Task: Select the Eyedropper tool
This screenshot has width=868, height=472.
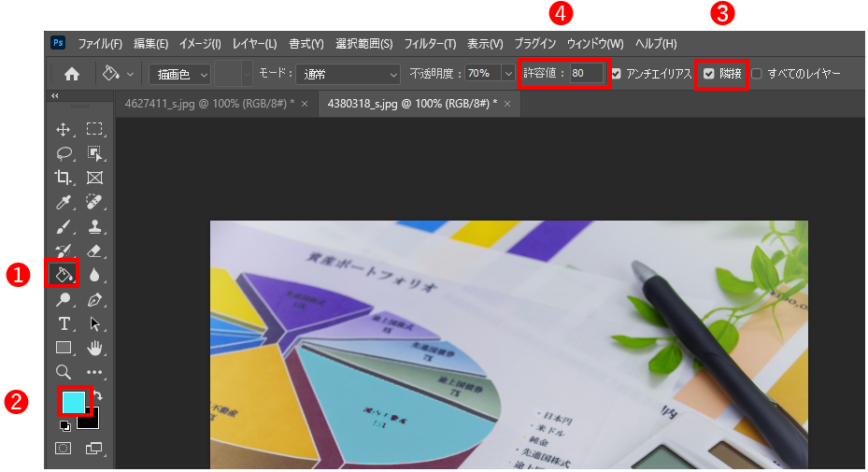Action: coord(64,202)
